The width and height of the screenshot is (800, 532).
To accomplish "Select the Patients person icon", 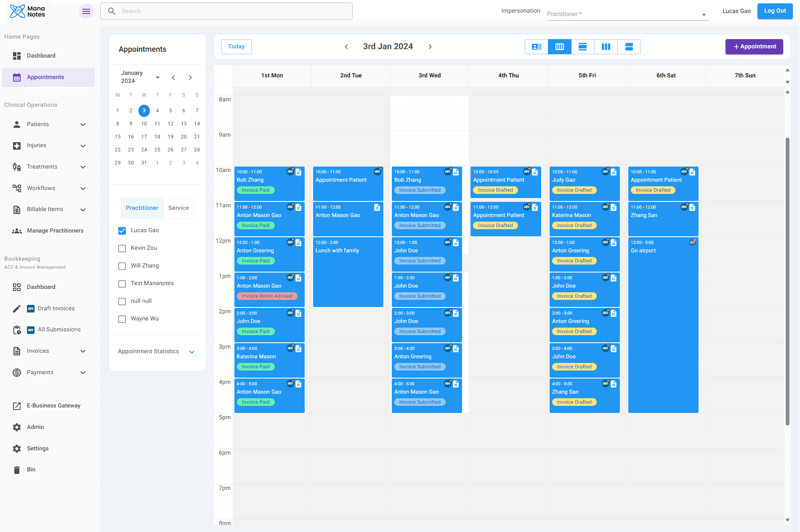I will click(x=16, y=124).
